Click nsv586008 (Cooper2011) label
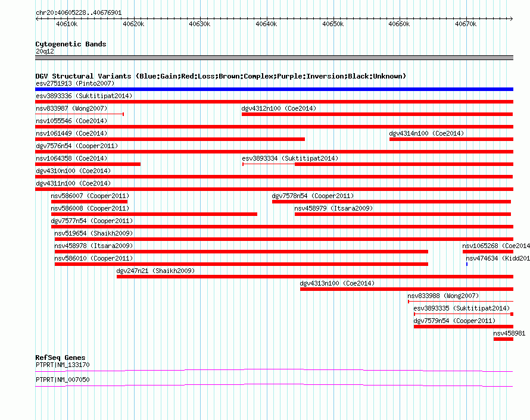 tap(90, 208)
